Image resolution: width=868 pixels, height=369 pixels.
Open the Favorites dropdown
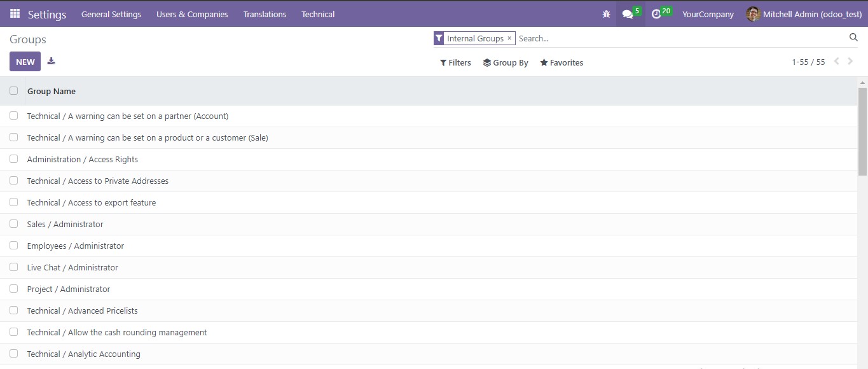[561, 62]
